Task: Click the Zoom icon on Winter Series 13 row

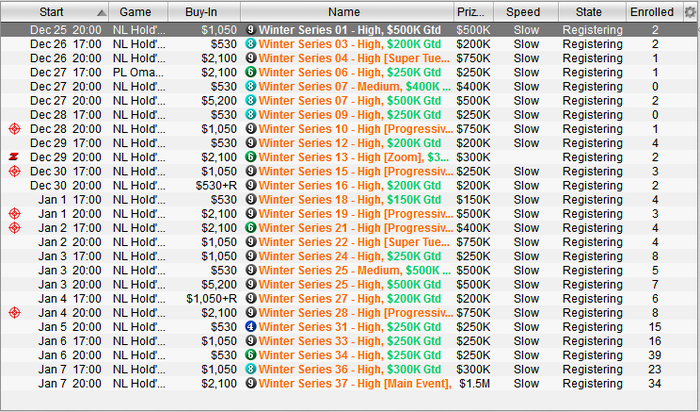Action: click(x=15, y=157)
